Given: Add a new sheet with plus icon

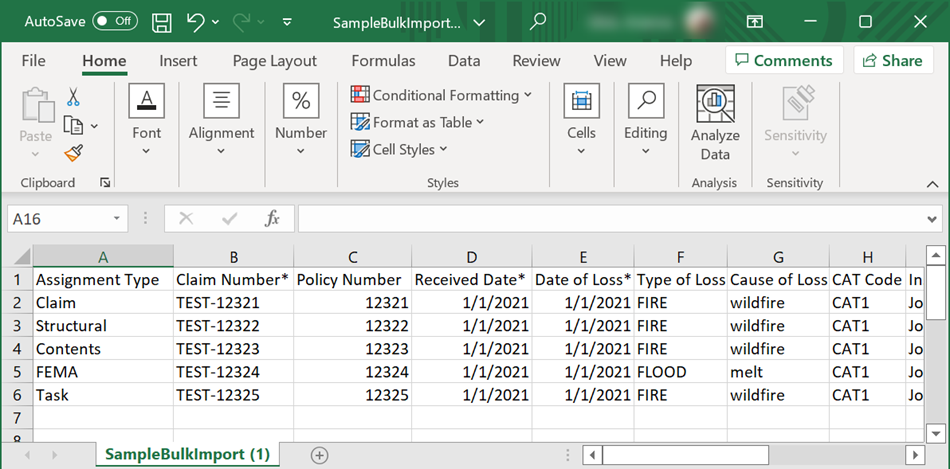Looking at the screenshot, I should pyautogui.click(x=319, y=455).
